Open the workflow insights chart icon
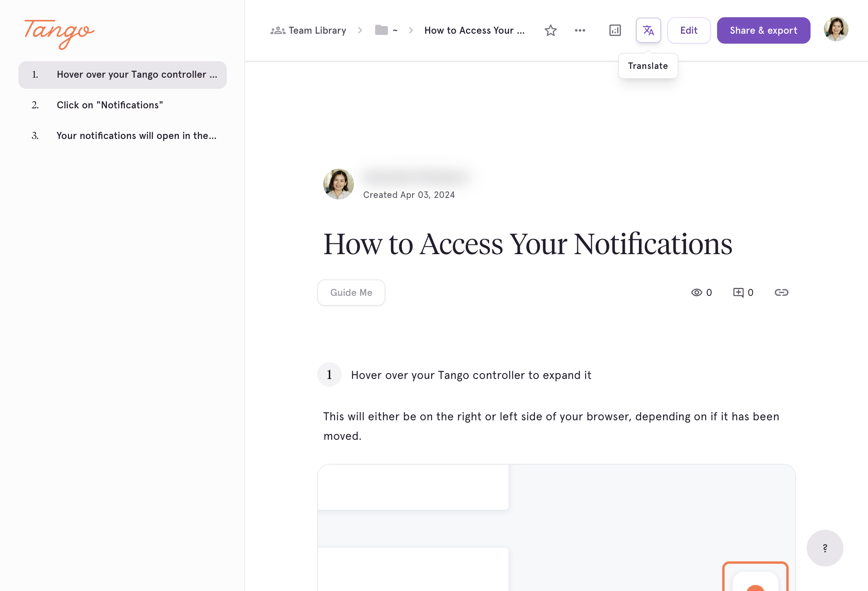 click(615, 30)
